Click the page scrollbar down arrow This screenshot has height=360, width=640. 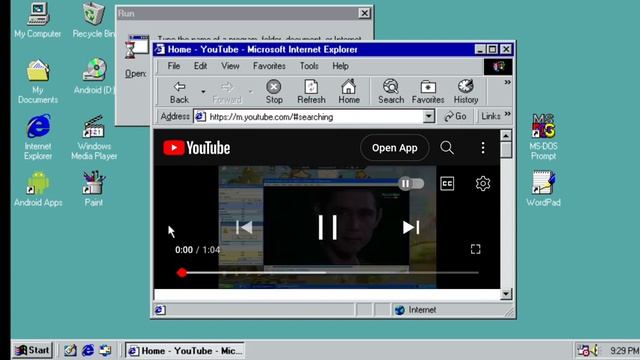[x=506, y=294]
